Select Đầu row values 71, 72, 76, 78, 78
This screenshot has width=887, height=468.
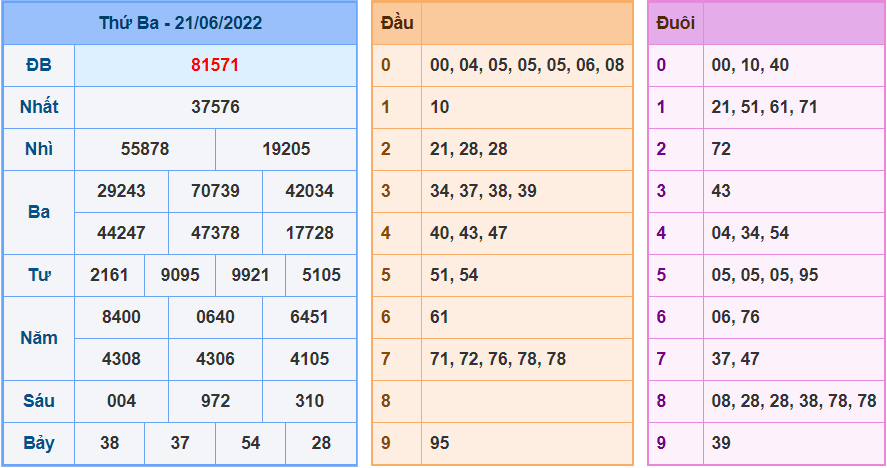point(498,359)
